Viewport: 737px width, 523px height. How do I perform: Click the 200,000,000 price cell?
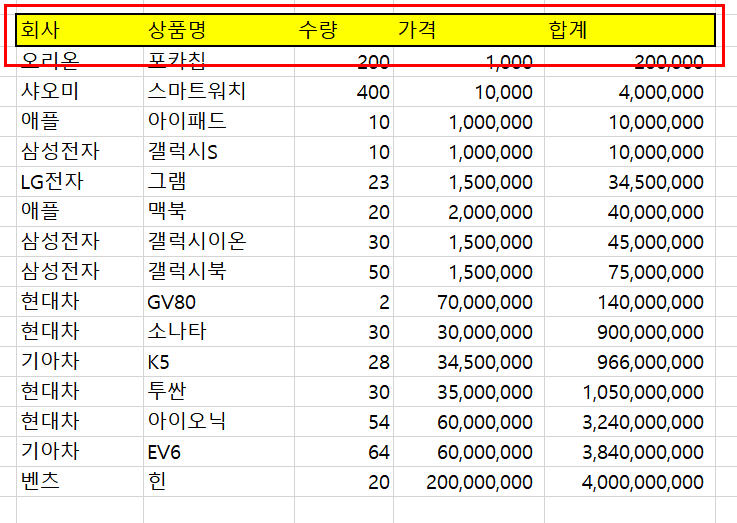[469, 482]
